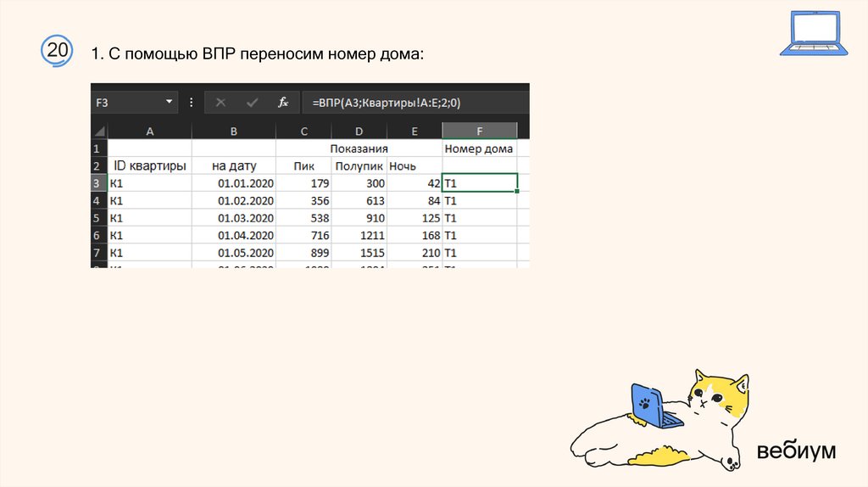Click date cell 01.04.2020
The image size is (868, 487).
click(x=234, y=235)
